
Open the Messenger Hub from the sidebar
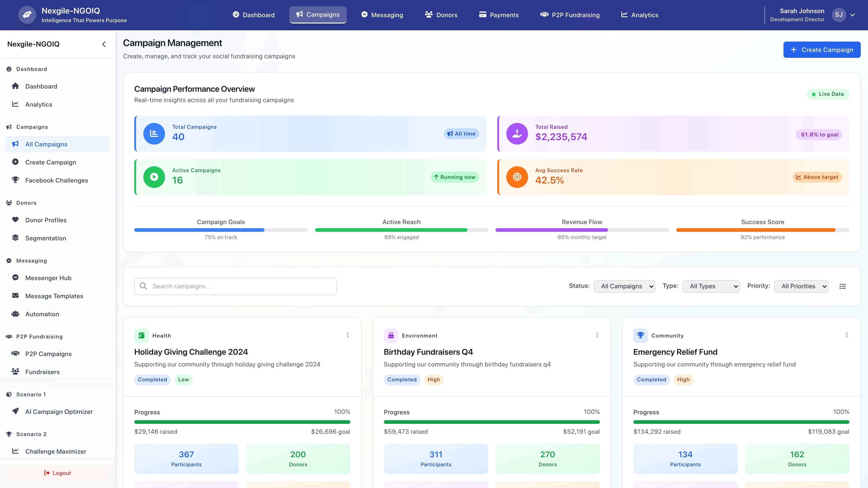[48, 278]
